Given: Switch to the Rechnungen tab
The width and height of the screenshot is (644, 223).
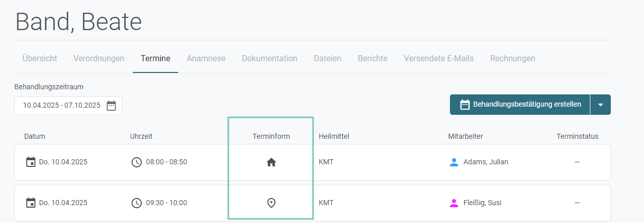Looking at the screenshot, I should pyautogui.click(x=513, y=58).
